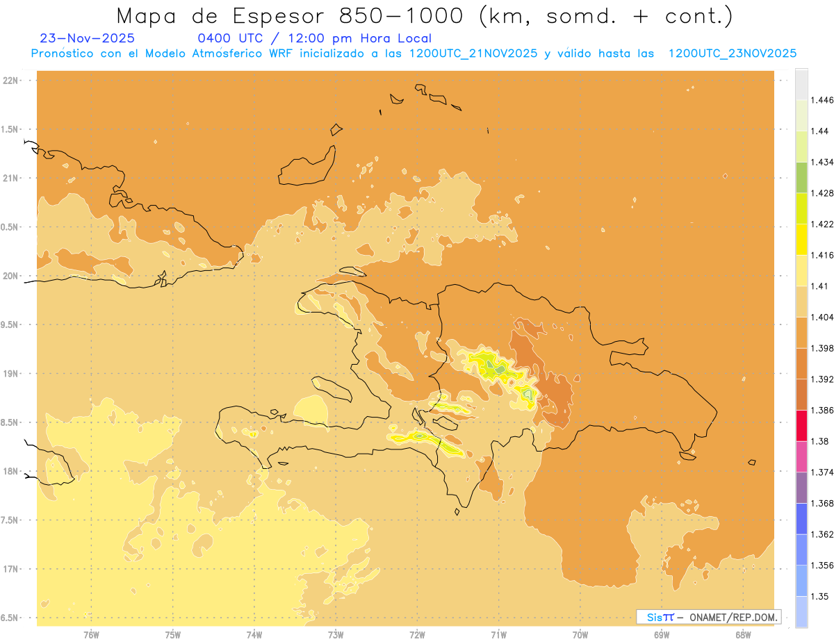Click the legend value '1.386'

click(823, 410)
